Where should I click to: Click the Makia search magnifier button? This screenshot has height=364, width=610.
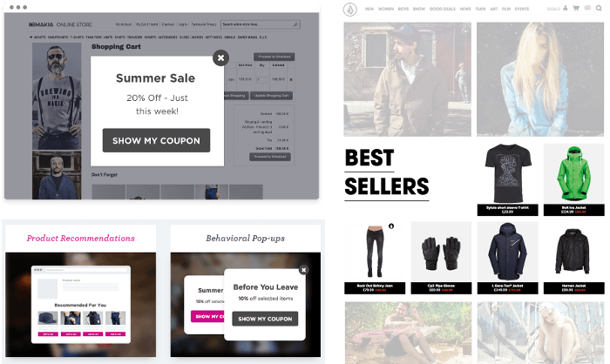point(295,24)
